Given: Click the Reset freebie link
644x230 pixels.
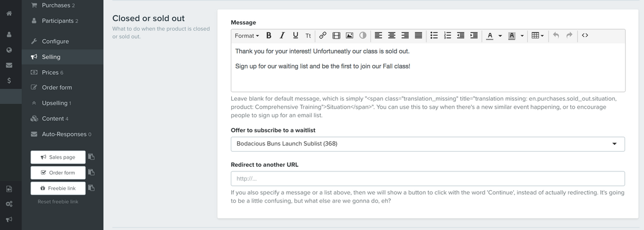Looking at the screenshot, I should [x=58, y=202].
